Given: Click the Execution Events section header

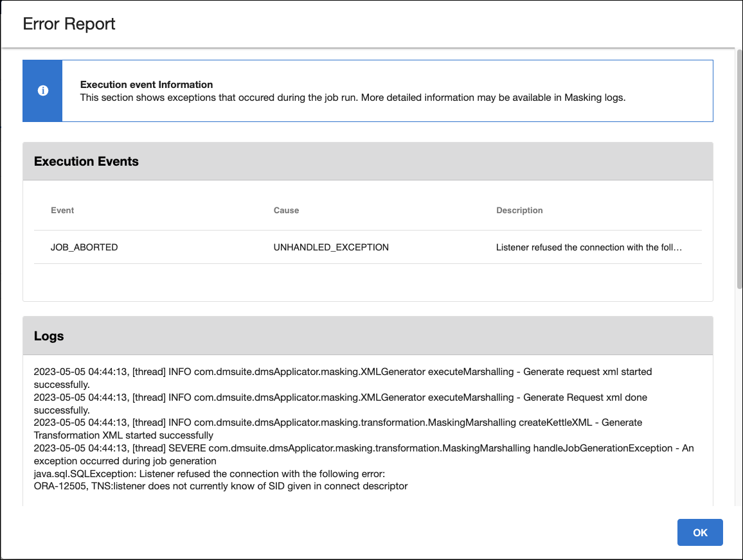Looking at the screenshot, I should 86,162.
